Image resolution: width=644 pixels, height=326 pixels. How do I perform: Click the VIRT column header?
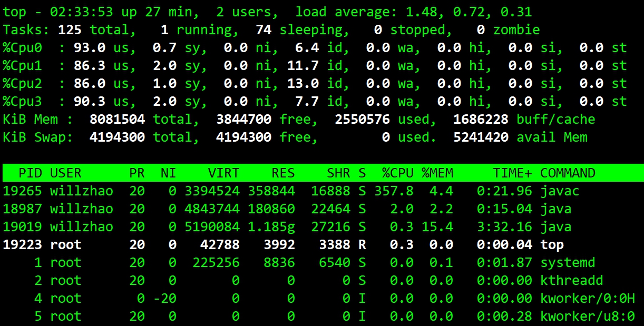224,173
